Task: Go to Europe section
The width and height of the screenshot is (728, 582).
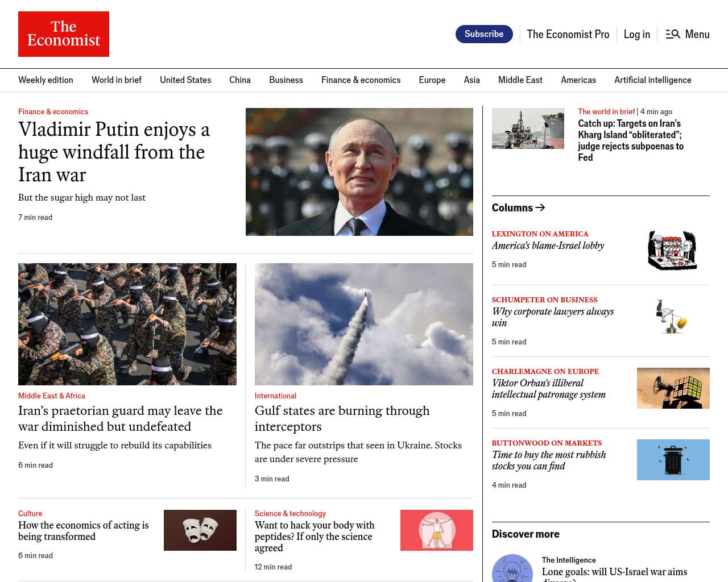Action: (432, 80)
